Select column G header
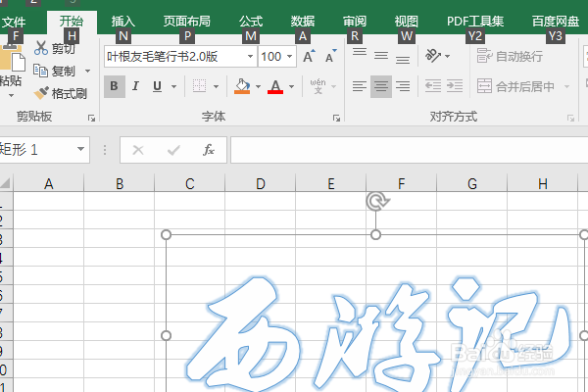Viewport: 588px width, 392px height. [471, 183]
